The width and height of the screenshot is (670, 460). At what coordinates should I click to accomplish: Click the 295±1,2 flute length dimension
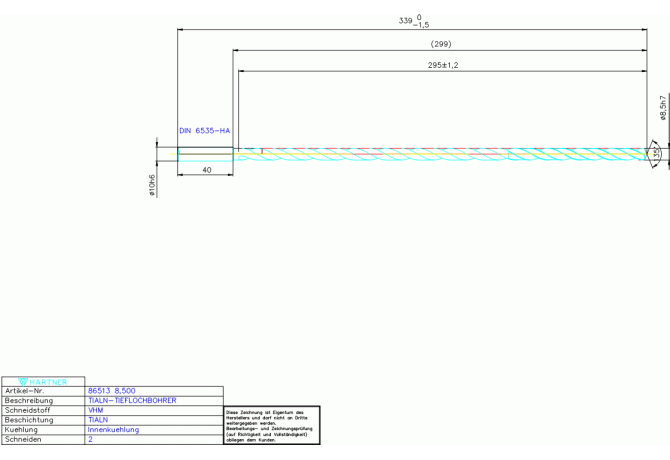[x=442, y=65]
